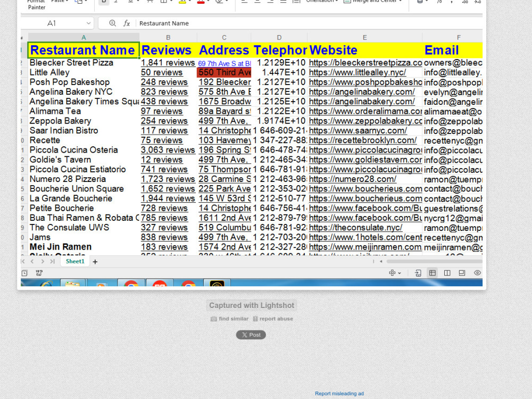
Task: Click the second status bar icon at left
Action: (39, 273)
